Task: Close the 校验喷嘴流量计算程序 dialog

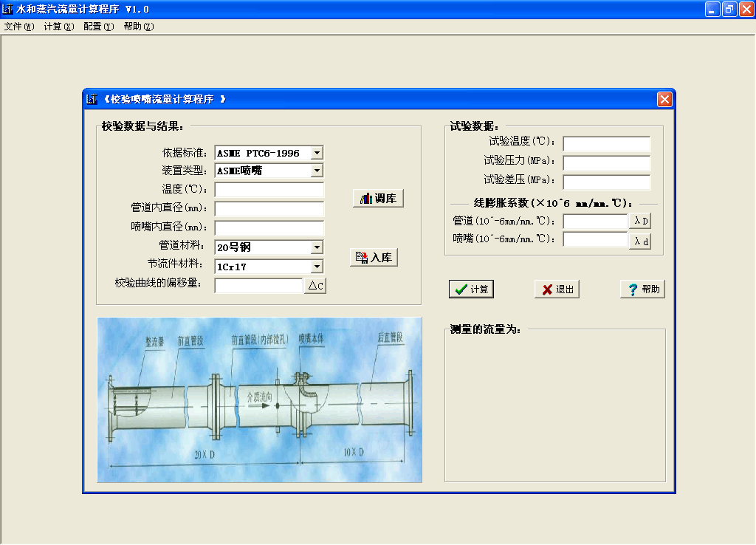Action: click(664, 100)
